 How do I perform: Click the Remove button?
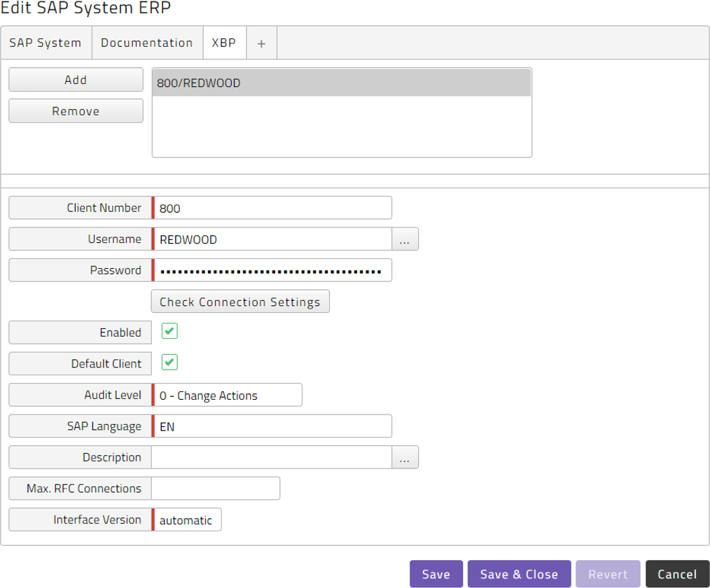[x=76, y=111]
